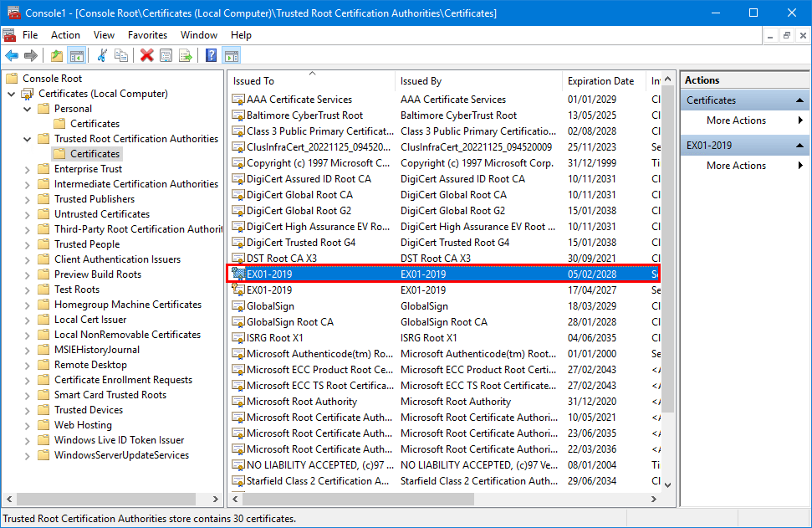Open the Action menu
The width and height of the screenshot is (812, 528).
(65, 34)
